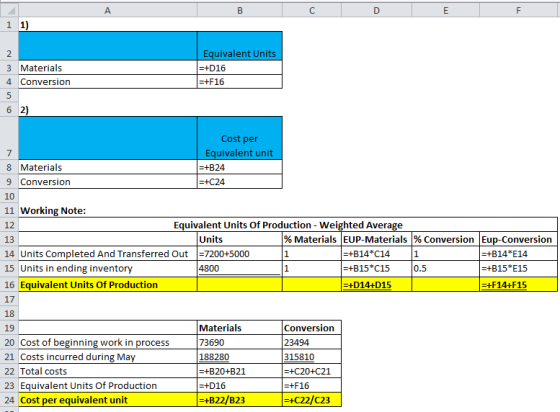Click 'Conversion' header in row 19
Viewport: 560px width, 412px height.
click(312, 328)
